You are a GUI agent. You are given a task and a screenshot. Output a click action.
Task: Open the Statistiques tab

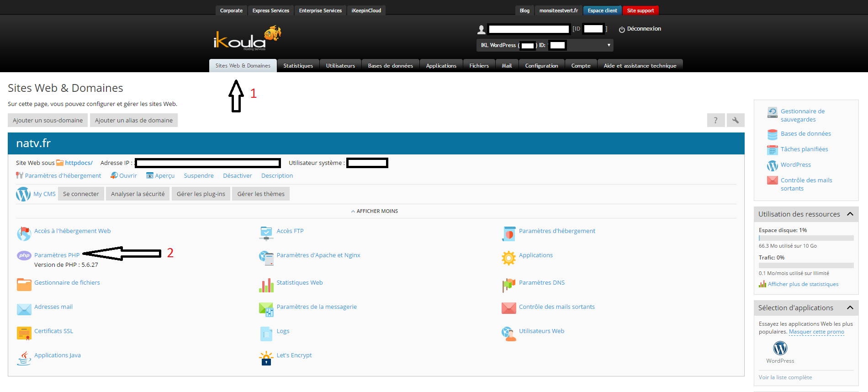point(298,66)
